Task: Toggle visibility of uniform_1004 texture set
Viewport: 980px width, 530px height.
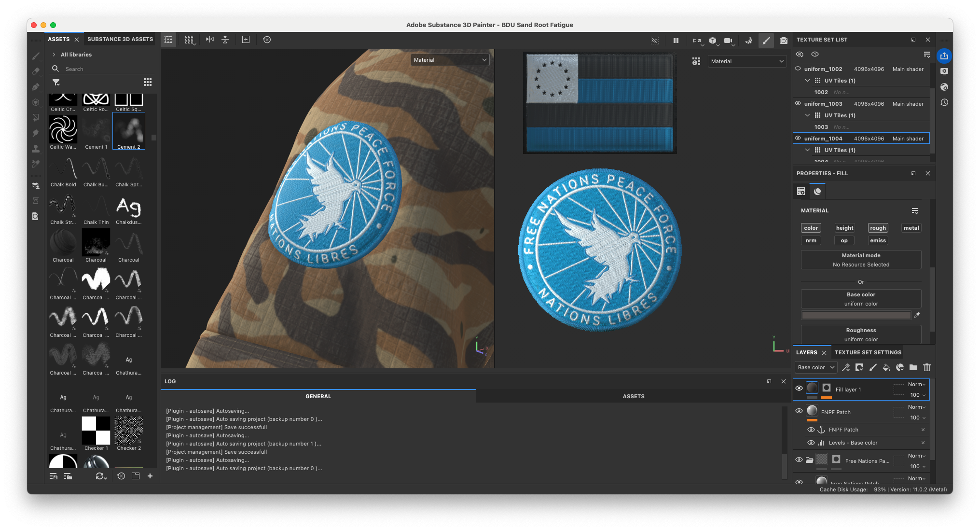Action: [x=798, y=138]
